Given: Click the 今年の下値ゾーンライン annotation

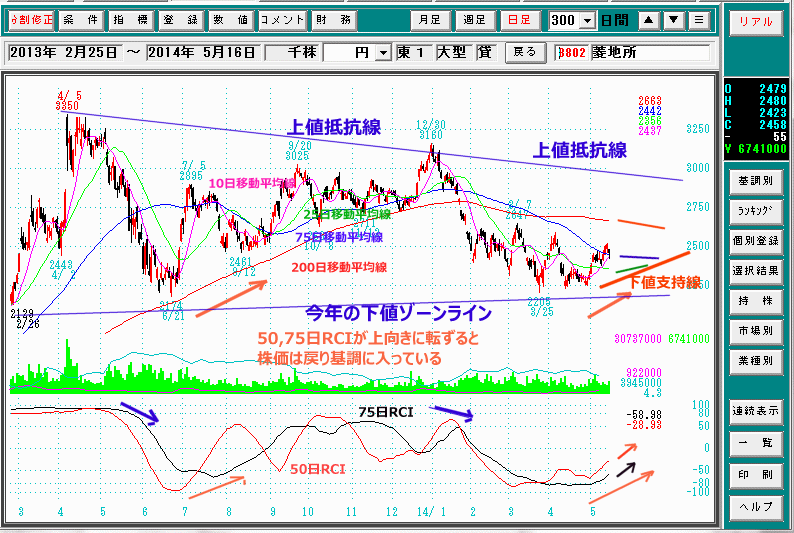Looking at the screenshot, I should (399, 313).
